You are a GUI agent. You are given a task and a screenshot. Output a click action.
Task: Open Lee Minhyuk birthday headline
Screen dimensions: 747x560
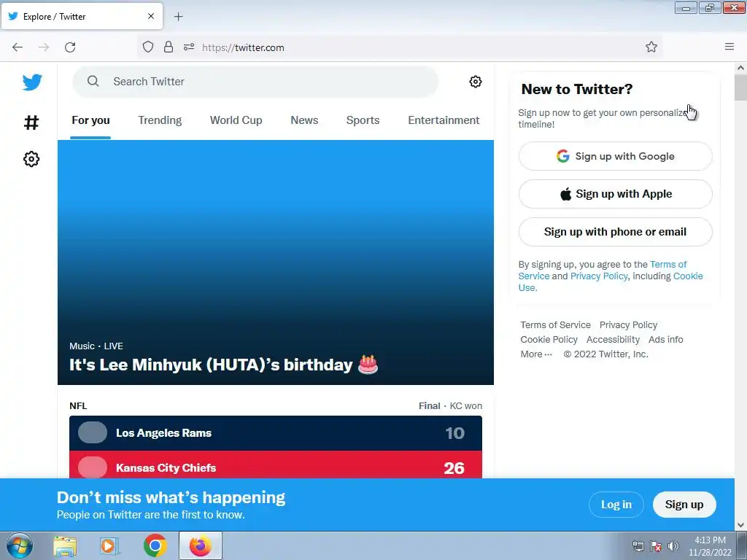223,365
